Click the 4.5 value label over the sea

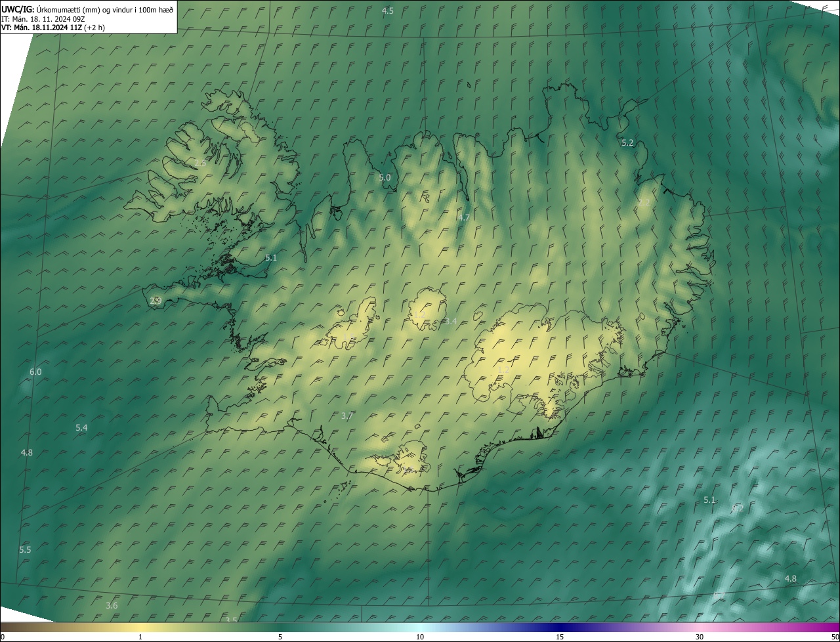click(388, 11)
